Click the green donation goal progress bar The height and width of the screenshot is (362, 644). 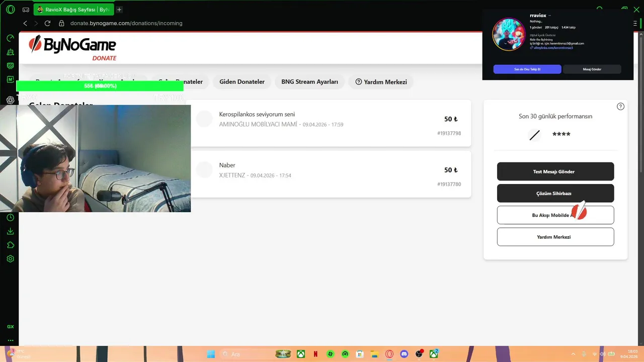[100, 86]
